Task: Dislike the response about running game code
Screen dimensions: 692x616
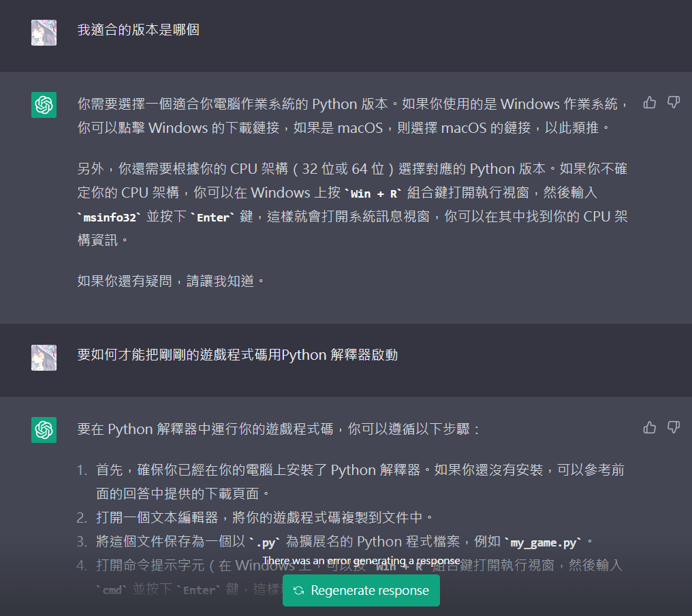Action: (674, 427)
